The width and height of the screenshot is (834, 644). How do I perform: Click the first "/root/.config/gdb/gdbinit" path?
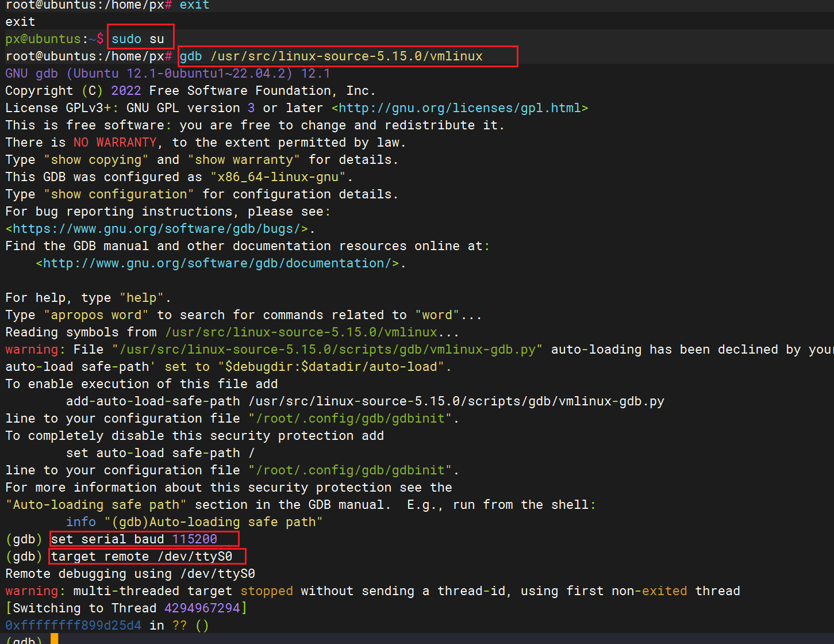point(350,419)
